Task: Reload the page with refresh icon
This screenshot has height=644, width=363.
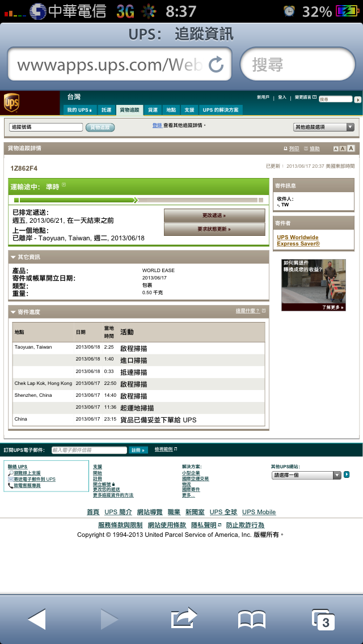Action: click(216, 65)
